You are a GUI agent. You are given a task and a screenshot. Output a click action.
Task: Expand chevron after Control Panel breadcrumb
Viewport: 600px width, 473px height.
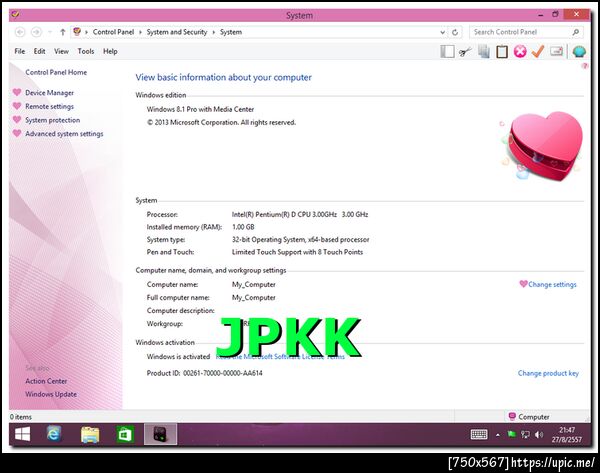tap(140, 32)
